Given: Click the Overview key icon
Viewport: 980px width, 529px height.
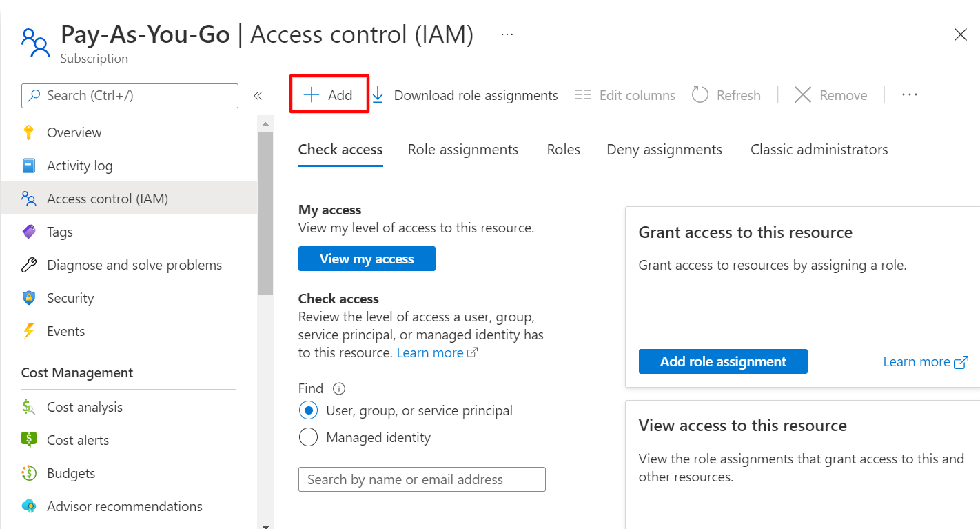Looking at the screenshot, I should click(x=28, y=132).
